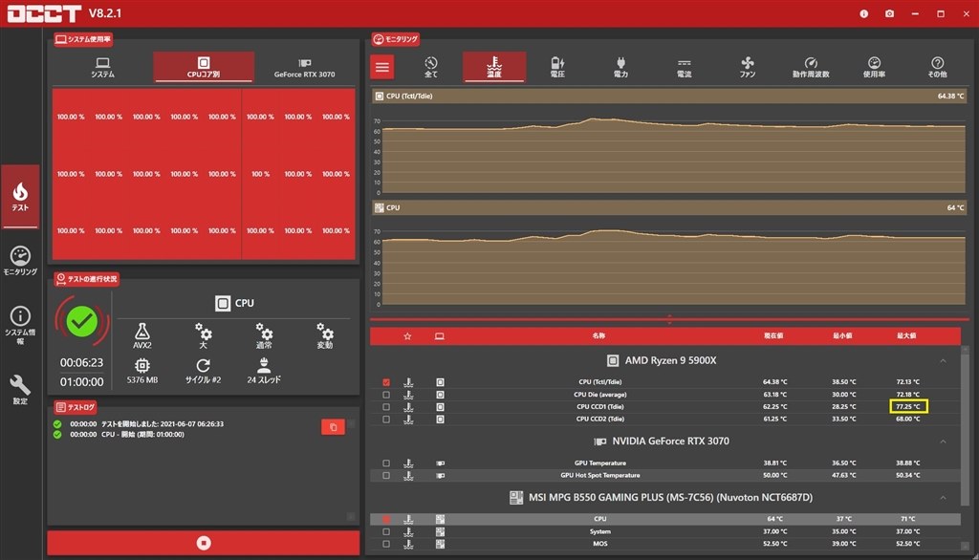Click the 最小値 column header
Screen dimensions: 979x560
tap(842, 335)
